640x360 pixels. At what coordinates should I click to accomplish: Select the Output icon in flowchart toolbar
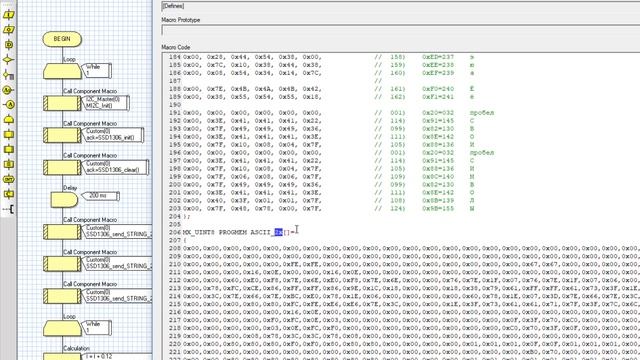point(8,30)
